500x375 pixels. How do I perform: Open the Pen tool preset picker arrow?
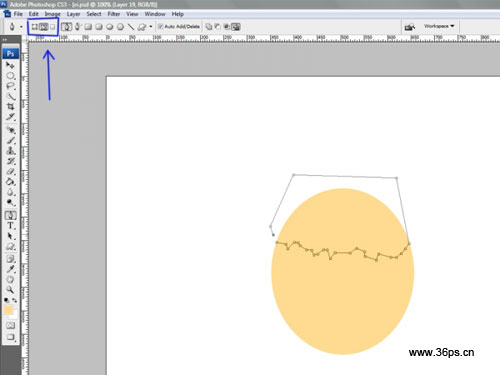21,27
